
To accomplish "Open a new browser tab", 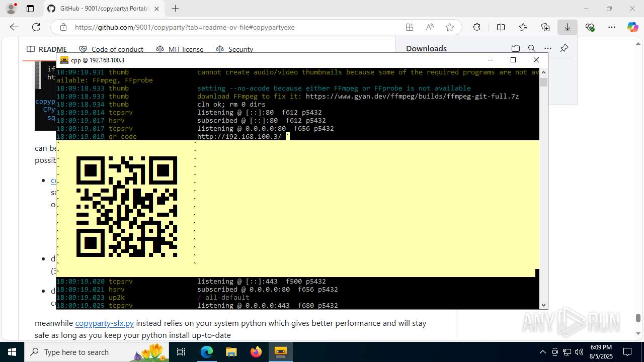I will click(x=175, y=9).
